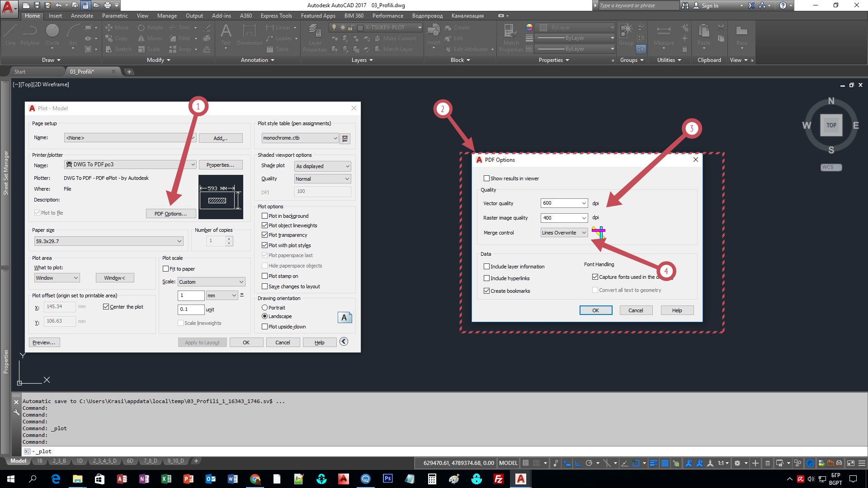868x488 pixels.
Task: Uncheck Center the plot
Action: point(106,307)
